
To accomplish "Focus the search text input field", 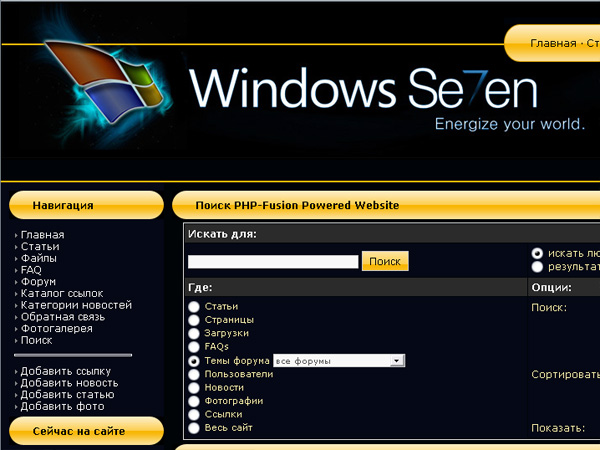I will pyautogui.click(x=273, y=262).
